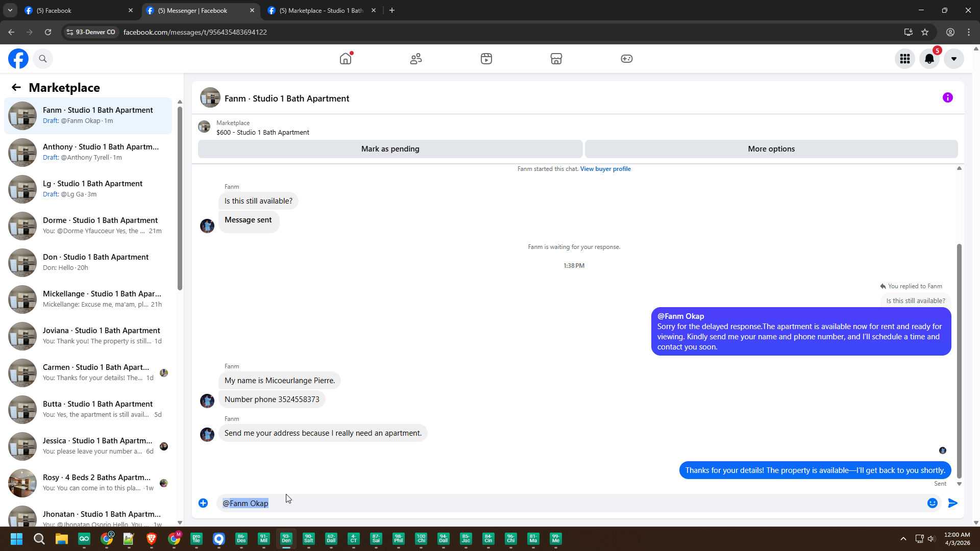Click the 'Thanks for your details!' sent message

(x=815, y=470)
